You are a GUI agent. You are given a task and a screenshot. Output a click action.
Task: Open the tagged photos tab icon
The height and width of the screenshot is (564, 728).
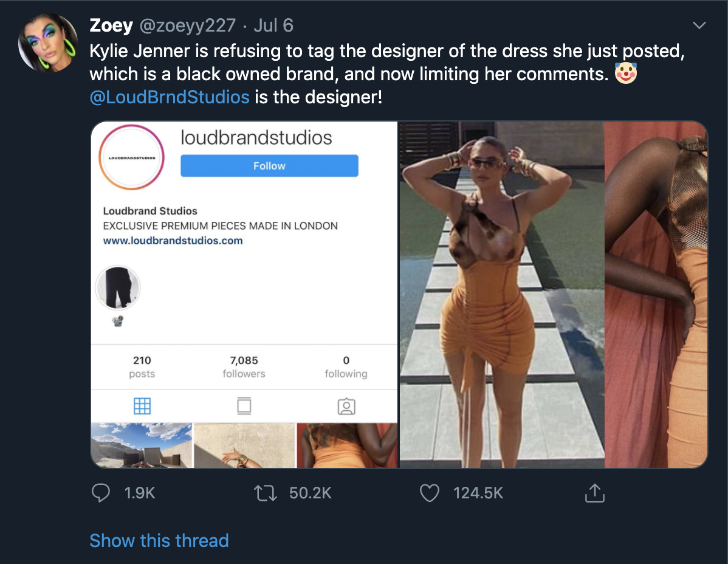click(346, 406)
